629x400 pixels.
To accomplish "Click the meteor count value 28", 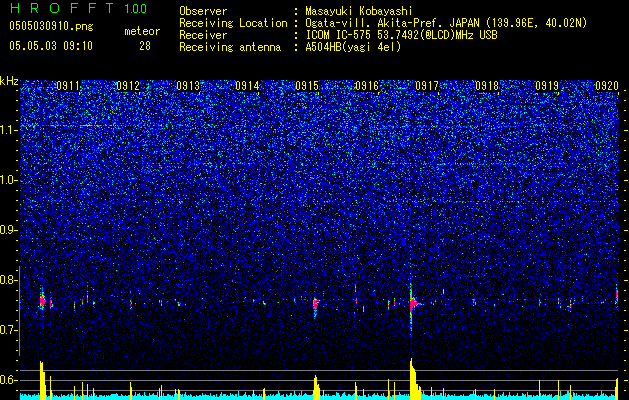I will click(x=145, y=46).
